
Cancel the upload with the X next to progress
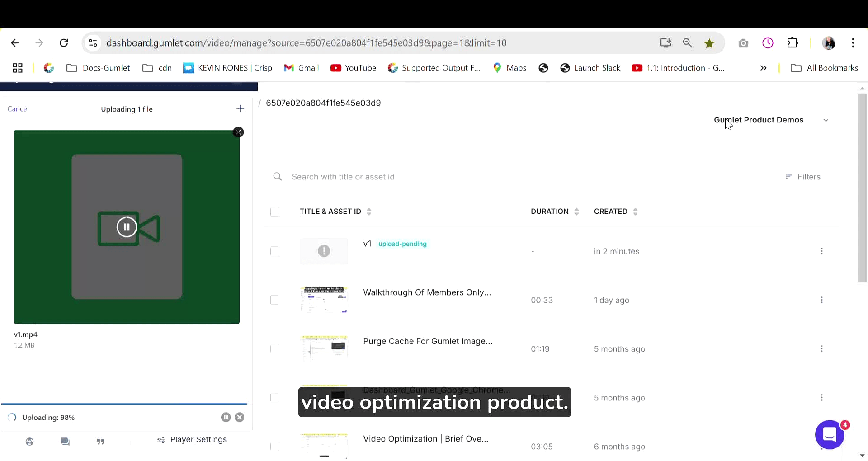tap(240, 417)
